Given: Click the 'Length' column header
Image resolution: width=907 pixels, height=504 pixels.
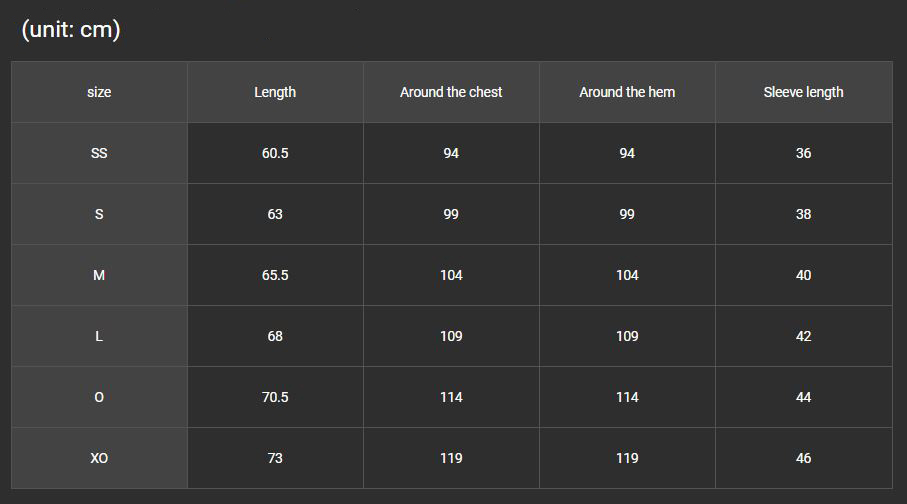Looking at the screenshot, I should tap(275, 92).
